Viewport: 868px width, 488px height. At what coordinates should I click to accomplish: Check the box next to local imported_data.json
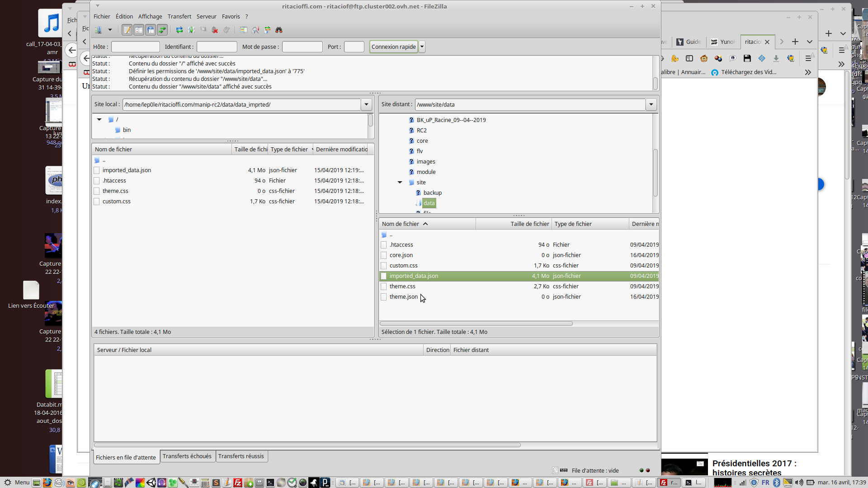point(97,170)
